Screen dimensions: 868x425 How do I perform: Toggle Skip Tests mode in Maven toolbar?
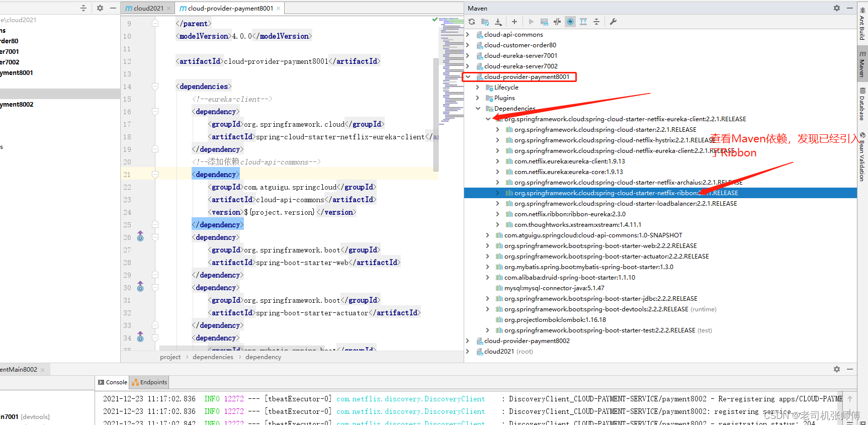point(570,22)
